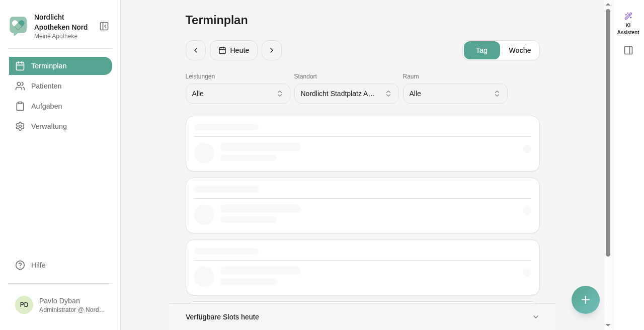644x330 pixels.
Task: Go to next day with right chevron
Action: click(x=272, y=50)
